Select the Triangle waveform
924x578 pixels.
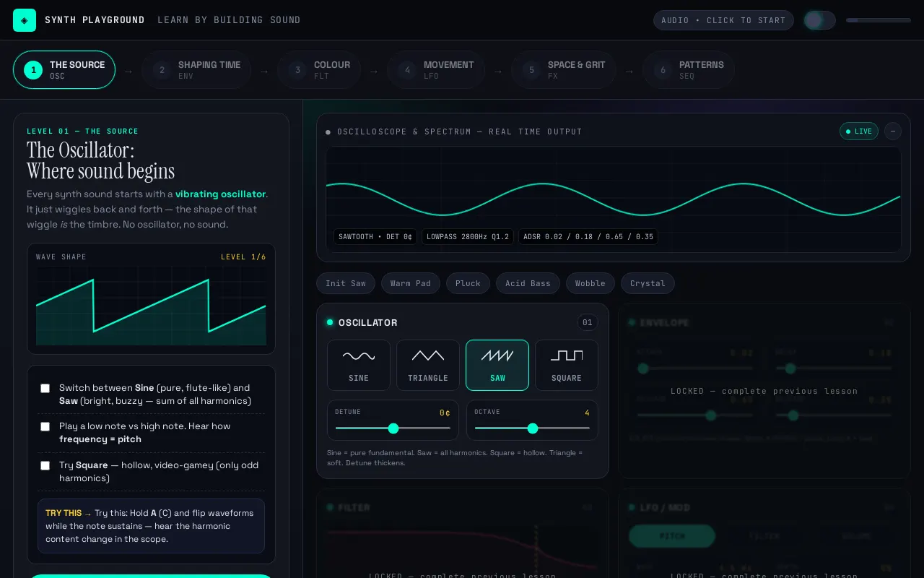coord(428,365)
